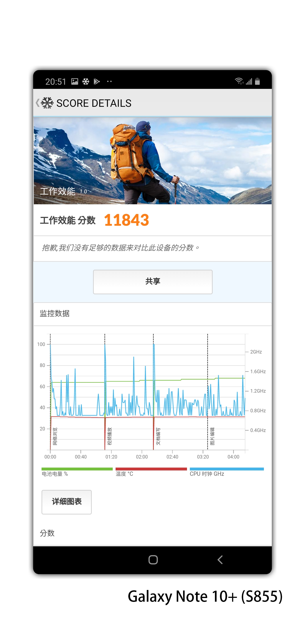The image size is (305, 644).
Task: Tap the snowflake notification icon in status bar
Action: pos(86,82)
